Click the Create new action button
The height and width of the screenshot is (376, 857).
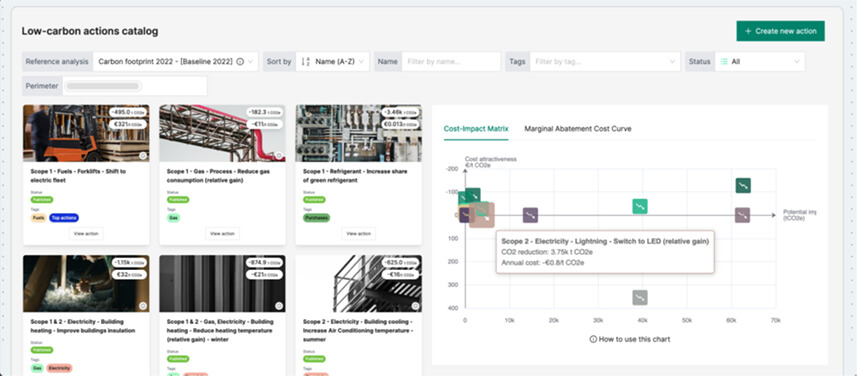click(780, 31)
